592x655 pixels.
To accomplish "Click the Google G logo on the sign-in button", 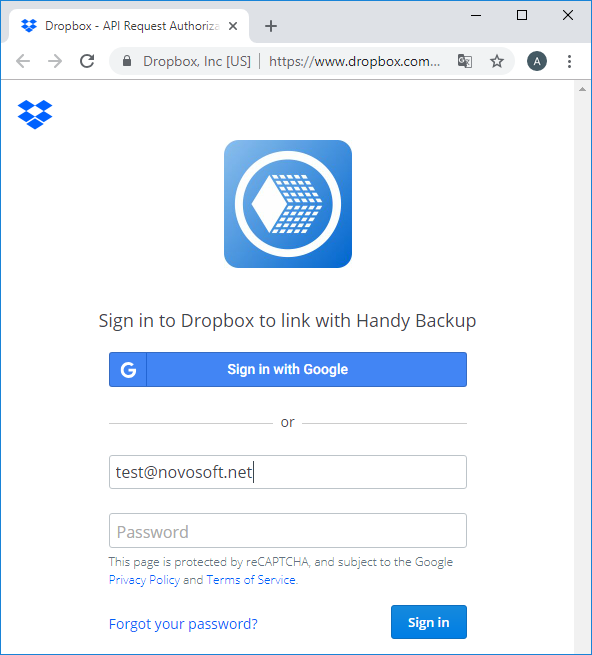I will tap(128, 369).
